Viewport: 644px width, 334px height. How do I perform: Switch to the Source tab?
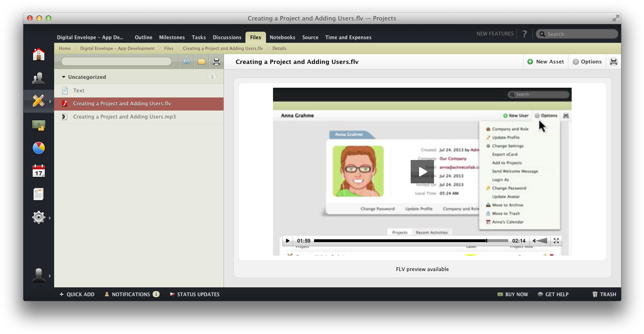(x=310, y=37)
